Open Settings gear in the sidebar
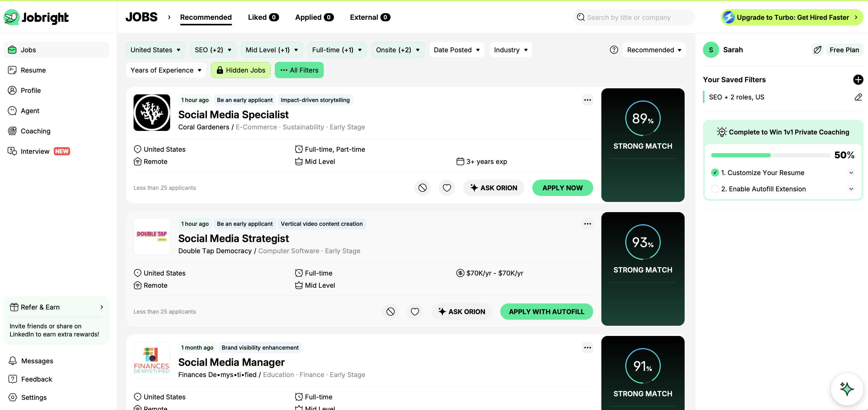This screenshot has height=410, width=868. 12,397
